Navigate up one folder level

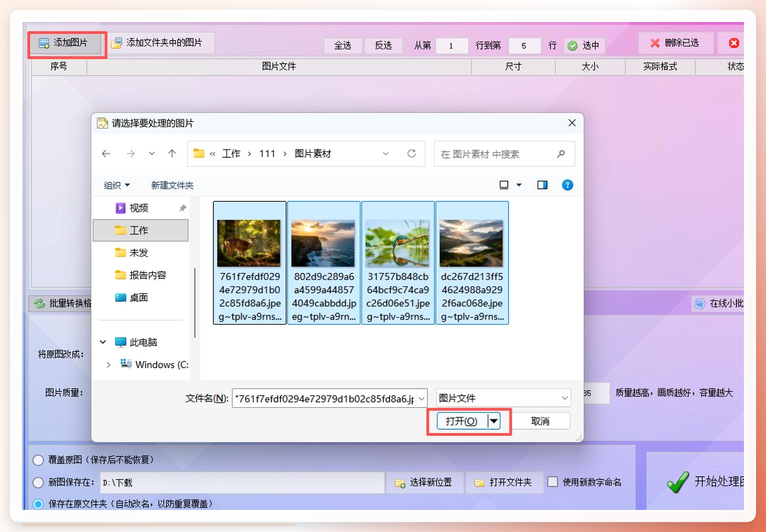(172, 154)
